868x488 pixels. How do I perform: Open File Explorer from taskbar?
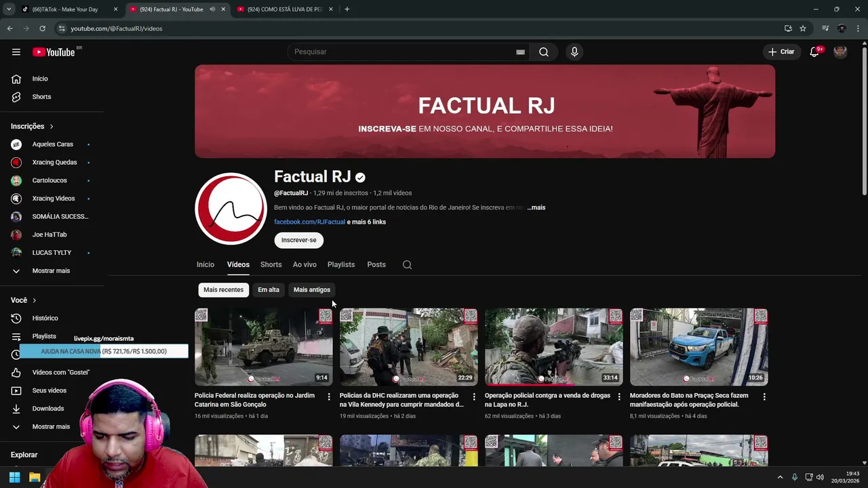click(35, 477)
